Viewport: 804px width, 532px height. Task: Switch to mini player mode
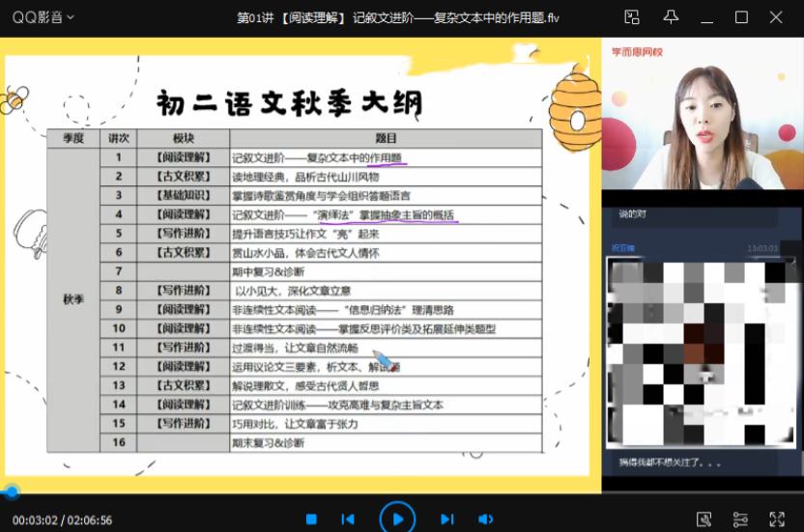click(x=632, y=16)
